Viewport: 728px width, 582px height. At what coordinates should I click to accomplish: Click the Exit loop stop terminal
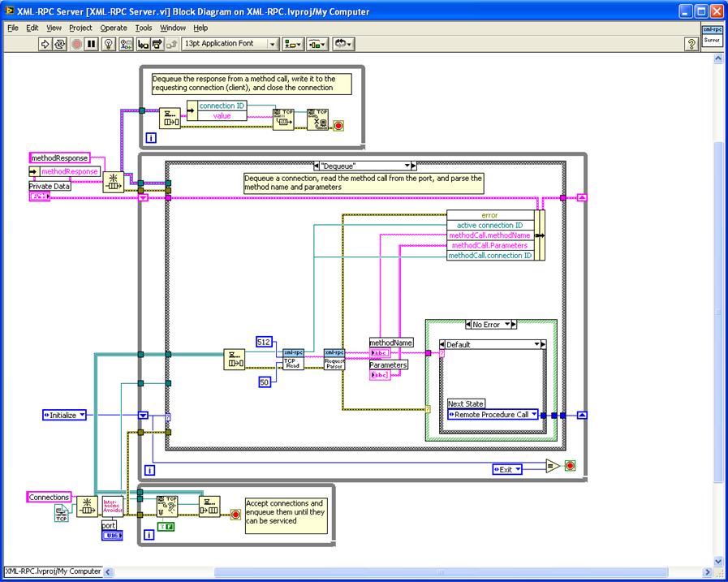[x=570, y=465]
